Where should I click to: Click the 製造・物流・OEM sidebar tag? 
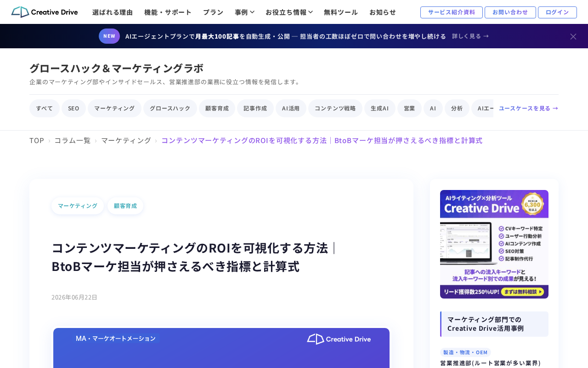point(465,352)
